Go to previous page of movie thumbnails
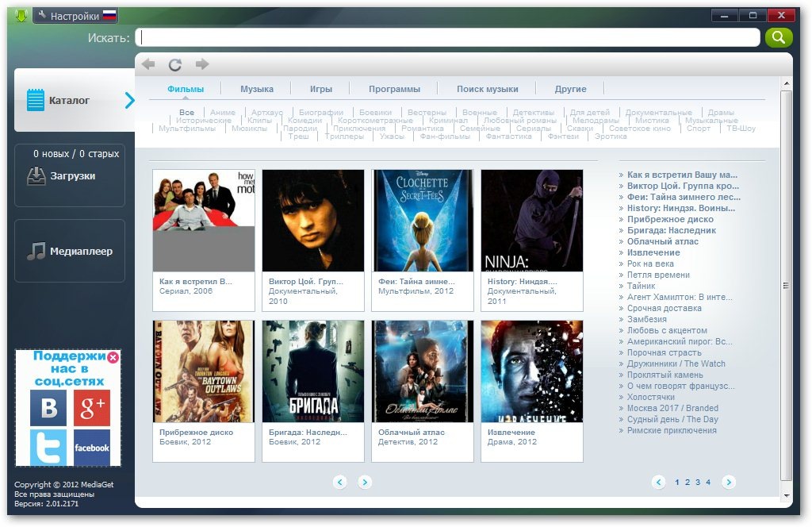Screen dimensions: 812x527 point(340,482)
